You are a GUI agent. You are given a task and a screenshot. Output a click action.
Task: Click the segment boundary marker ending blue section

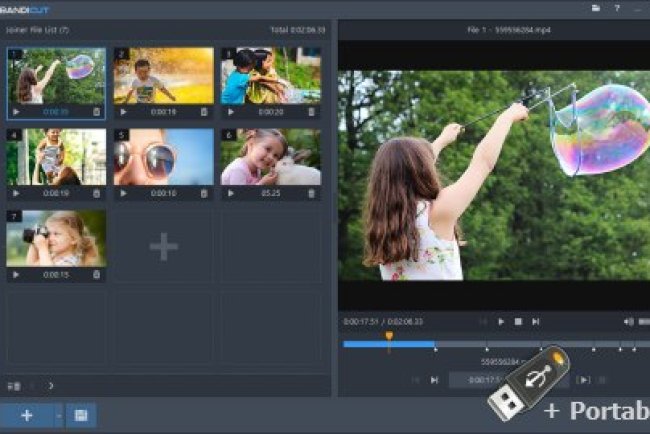coord(435,350)
